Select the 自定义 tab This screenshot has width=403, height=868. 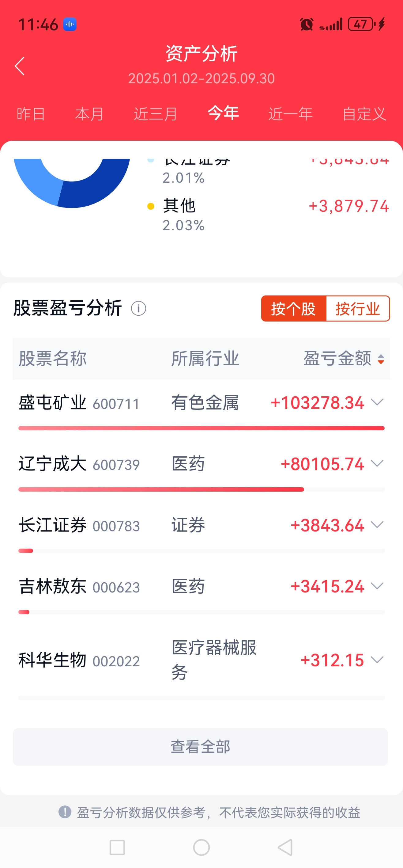pyautogui.click(x=364, y=114)
